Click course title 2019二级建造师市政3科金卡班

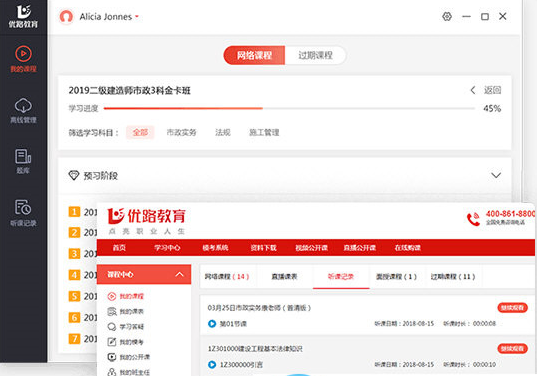(129, 90)
